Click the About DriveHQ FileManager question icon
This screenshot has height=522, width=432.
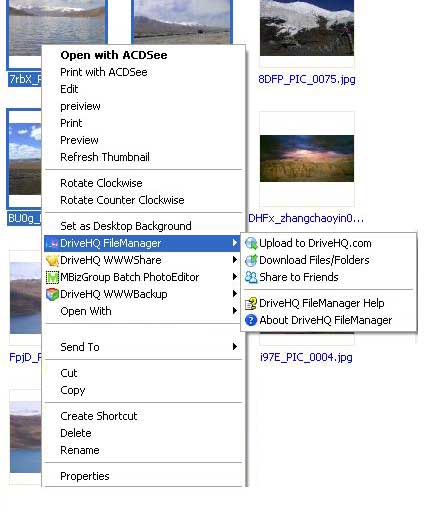pyautogui.click(x=251, y=320)
